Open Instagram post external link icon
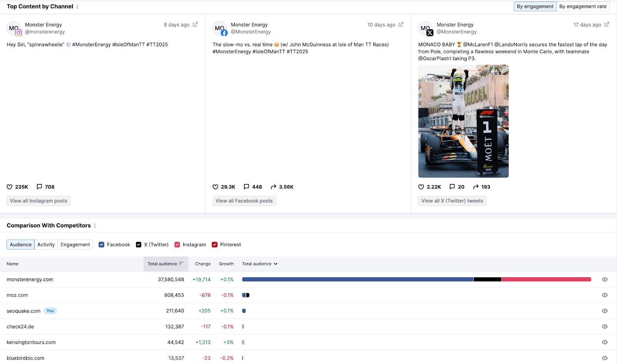This screenshot has height=364, width=617. [x=196, y=24]
